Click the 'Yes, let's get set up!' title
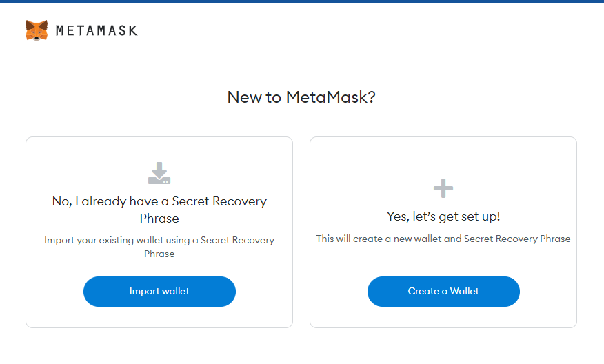The height and width of the screenshot is (364, 604). 443,216
